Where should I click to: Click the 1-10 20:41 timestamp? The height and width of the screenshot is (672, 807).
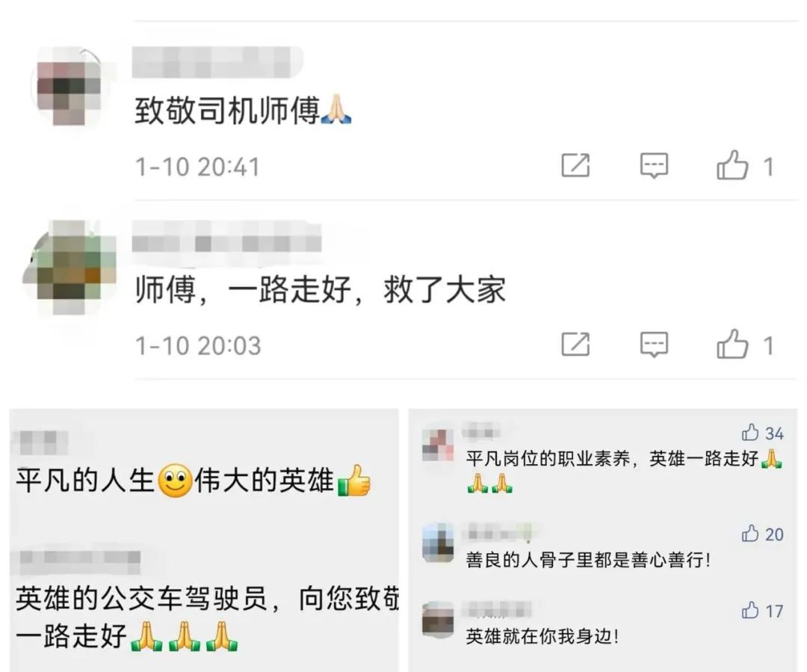[x=197, y=167]
